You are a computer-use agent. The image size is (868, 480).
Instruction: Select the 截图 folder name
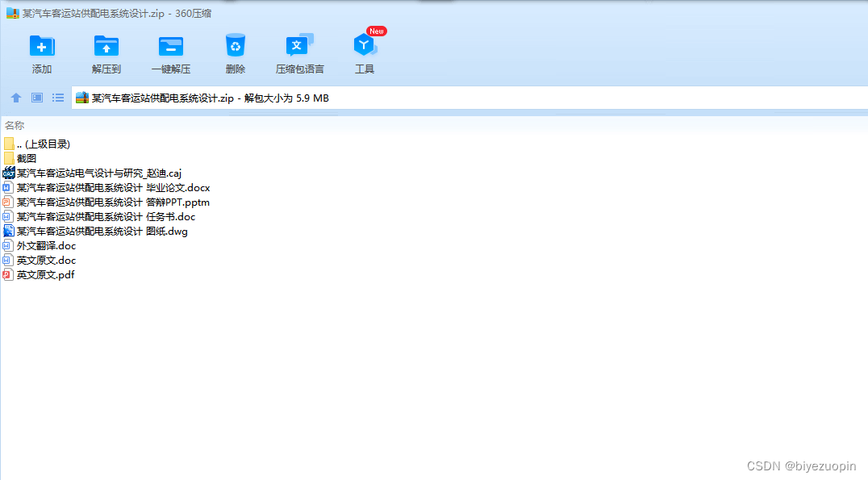pyautogui.click(x=27, y=158)
